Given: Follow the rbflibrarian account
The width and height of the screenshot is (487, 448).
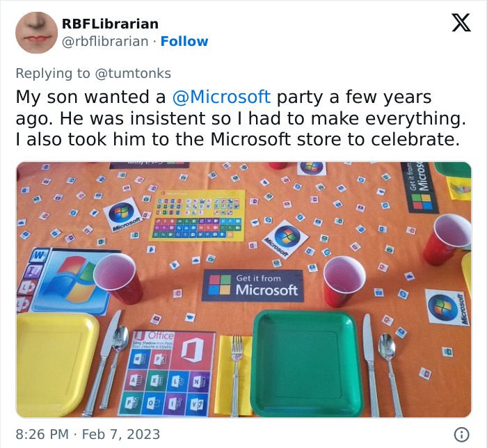Looking at the screenshot, I should click(184, 41).
